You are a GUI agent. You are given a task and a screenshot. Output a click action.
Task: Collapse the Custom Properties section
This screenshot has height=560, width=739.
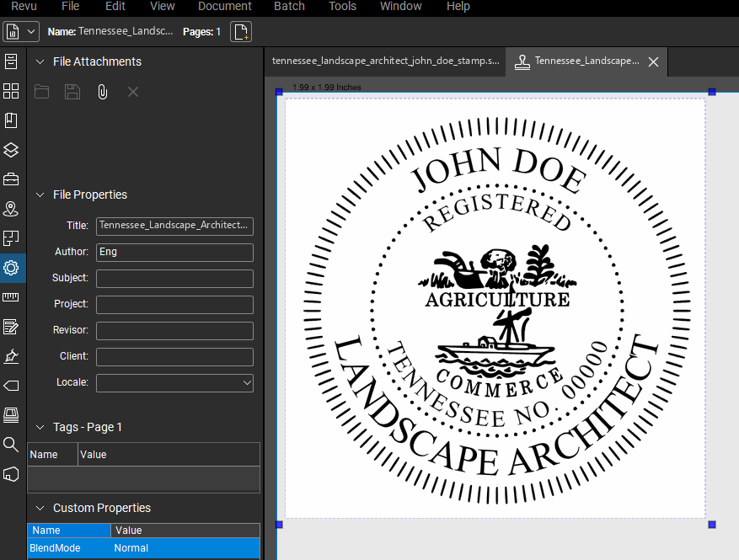coord(40,508)
